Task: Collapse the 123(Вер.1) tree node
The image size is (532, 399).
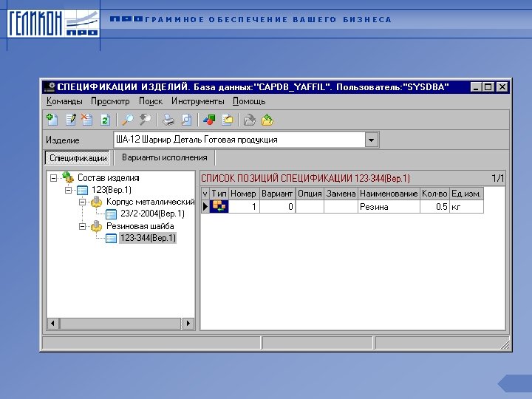Action: coord(68,190)
